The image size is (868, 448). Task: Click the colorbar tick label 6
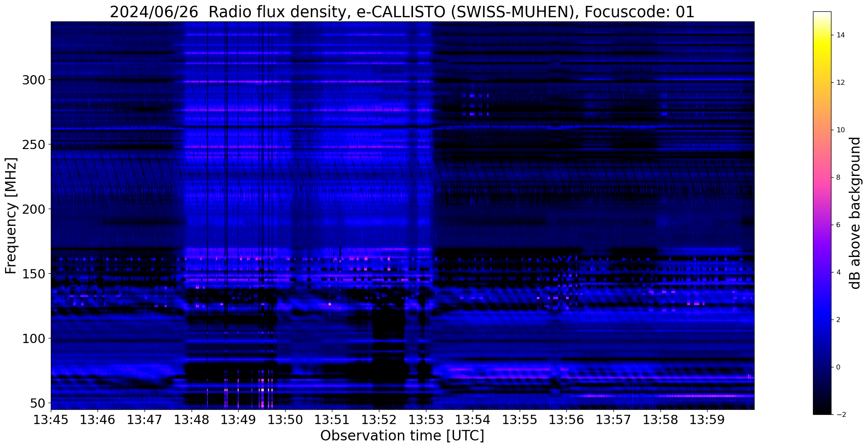click(839, 225)
